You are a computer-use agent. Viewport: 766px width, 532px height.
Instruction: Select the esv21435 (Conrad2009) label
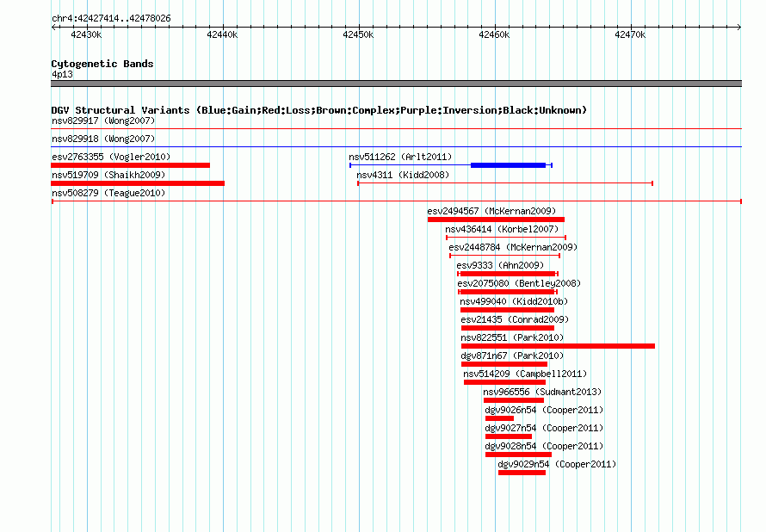[515, 319]
